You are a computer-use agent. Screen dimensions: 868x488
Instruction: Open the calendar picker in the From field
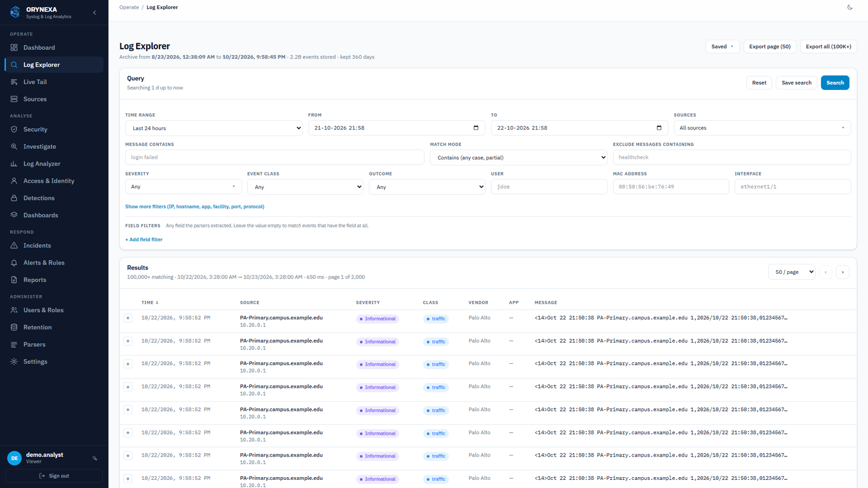pos(476,128)
